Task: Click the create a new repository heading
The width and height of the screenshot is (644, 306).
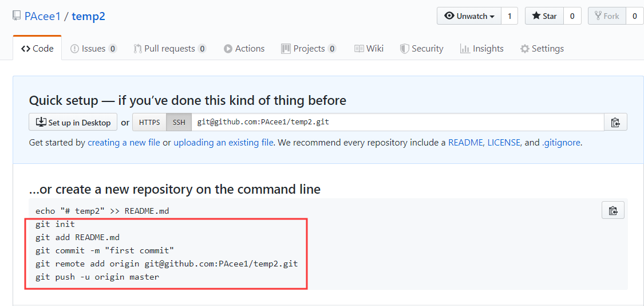Action: 175,189
